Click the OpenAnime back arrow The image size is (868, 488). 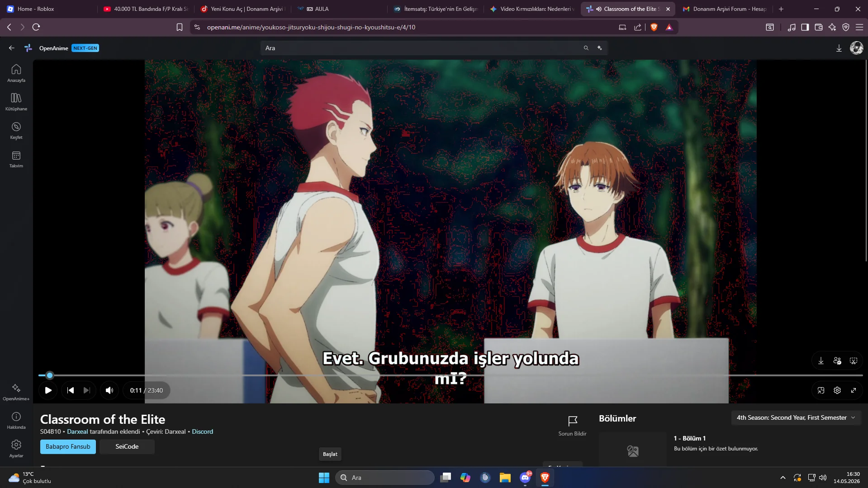click(12, 48)
